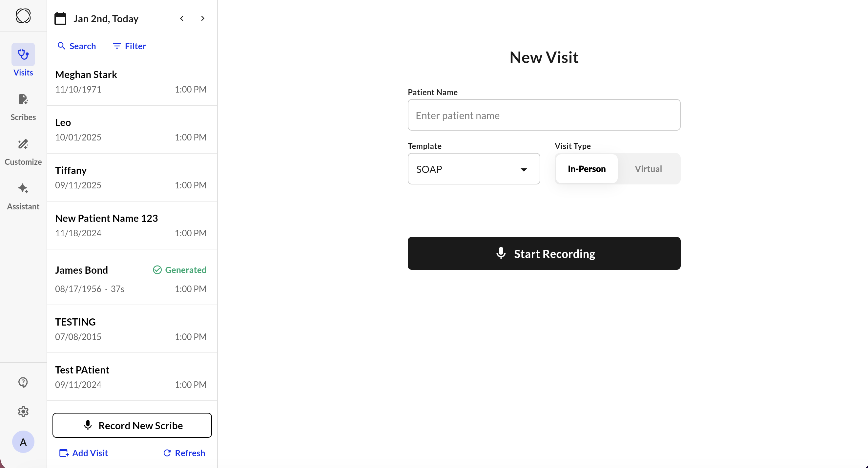
Task: Click the app logo icon
Action: pos(23,16)
